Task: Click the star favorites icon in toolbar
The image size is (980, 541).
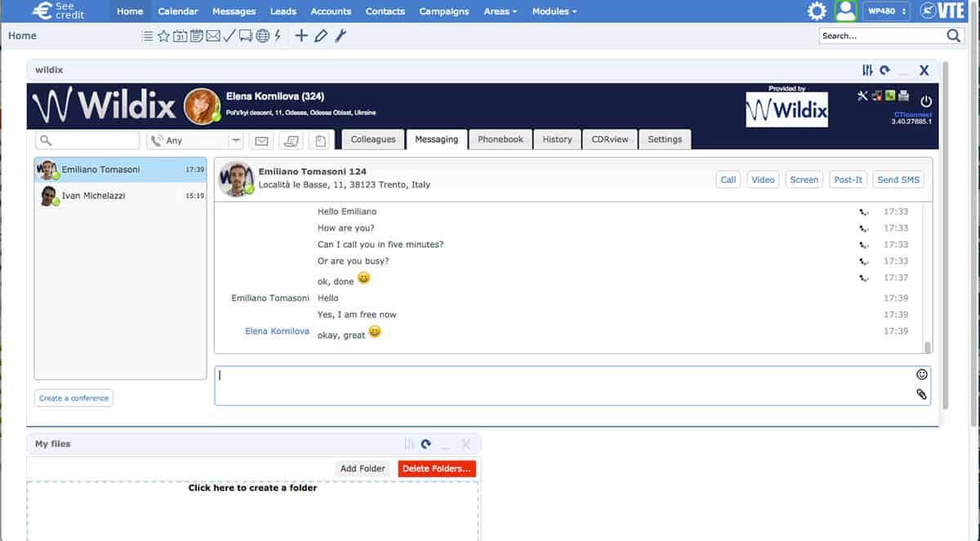Action: pyautogui.click(x=163, y=36)
